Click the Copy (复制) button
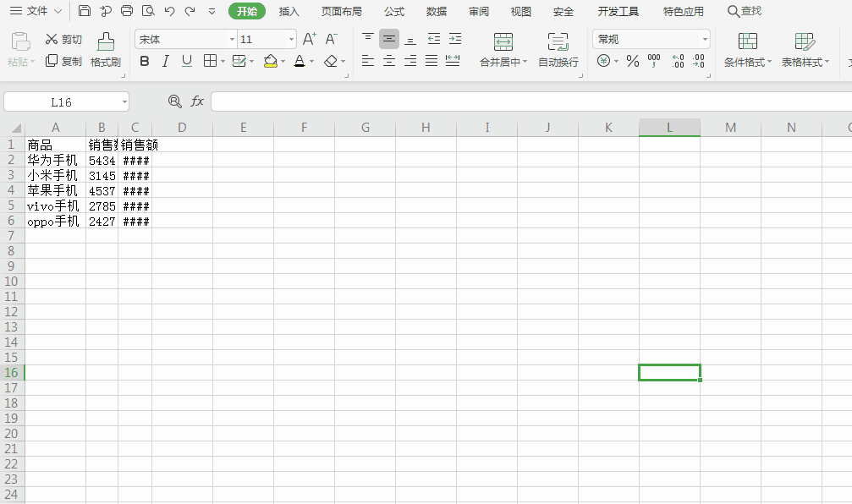 pos(63,61)
